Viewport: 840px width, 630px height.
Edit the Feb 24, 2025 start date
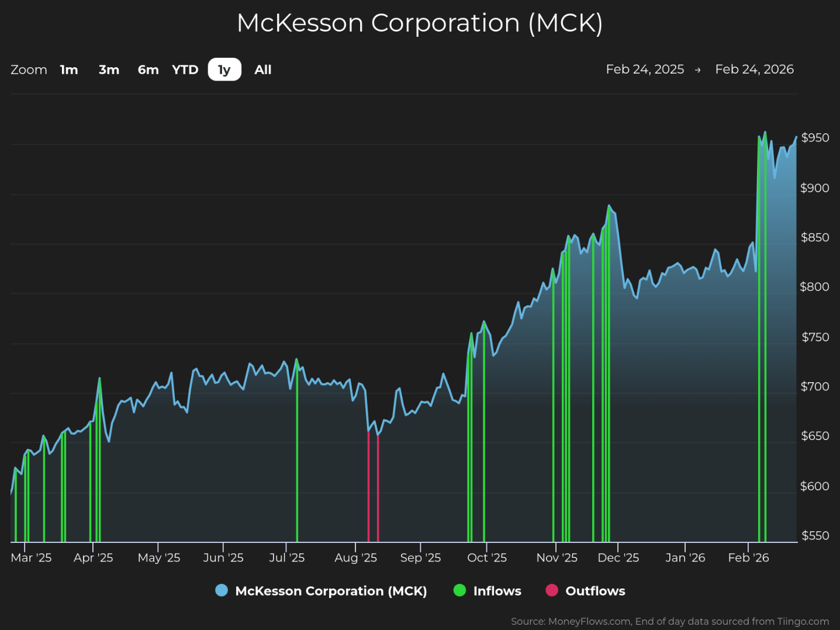click(645, 70)
